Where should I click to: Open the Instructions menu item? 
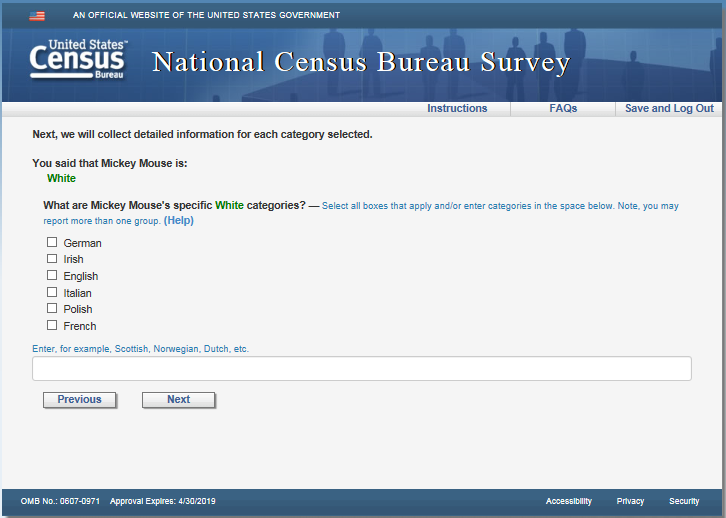click(457, 108)
